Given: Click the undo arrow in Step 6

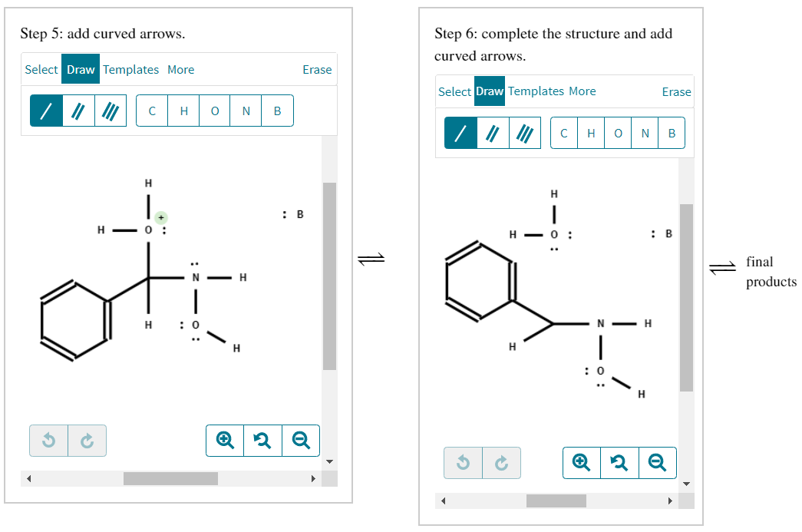Looking at the screenshot, I should click(463, 462).
